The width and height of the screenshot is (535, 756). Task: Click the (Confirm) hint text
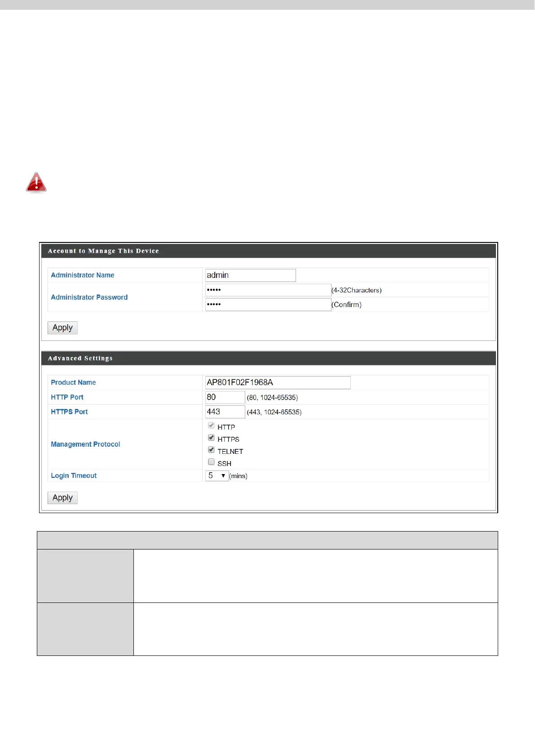[346, 305]
